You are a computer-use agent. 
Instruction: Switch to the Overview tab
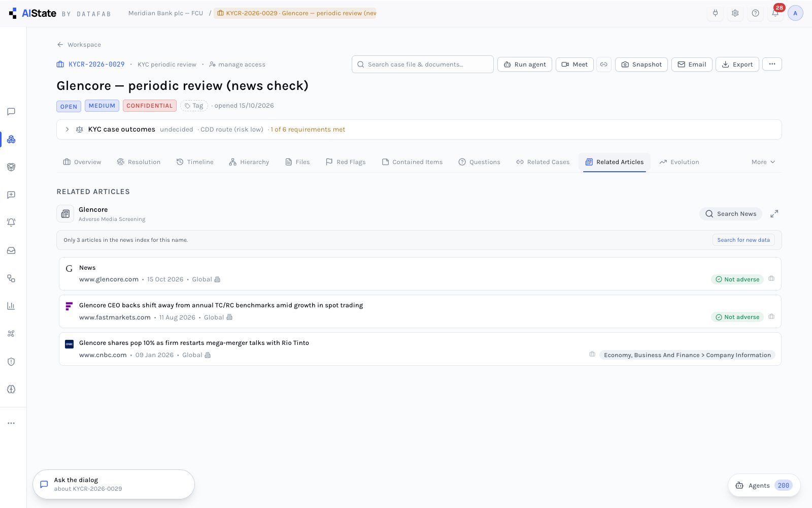click(82, 162)
